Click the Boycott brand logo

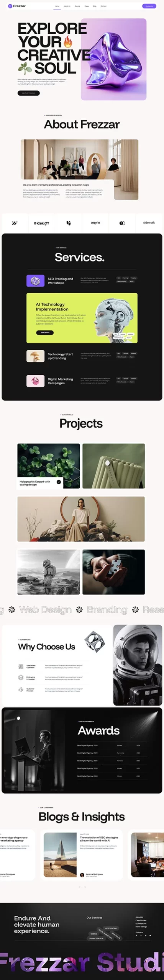pyautogui.click(x=41, y=223)
